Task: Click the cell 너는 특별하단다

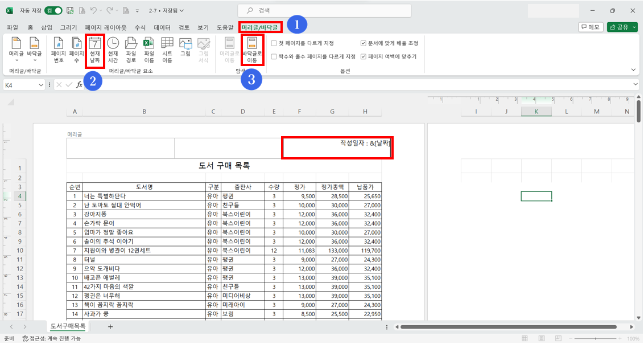Action: click(x=144, y=196)
